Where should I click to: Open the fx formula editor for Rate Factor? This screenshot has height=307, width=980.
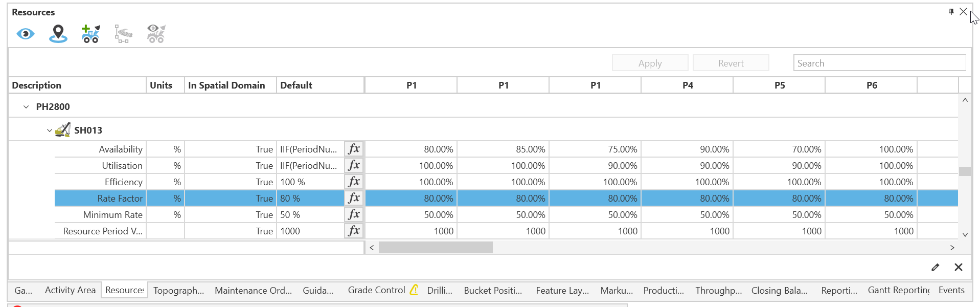tap(354, 198)
